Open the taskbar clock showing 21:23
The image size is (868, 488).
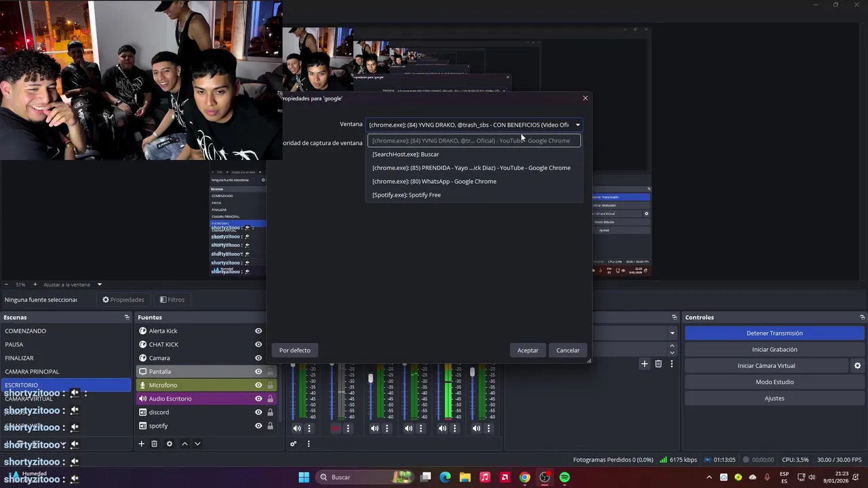(x=835, y=477)
